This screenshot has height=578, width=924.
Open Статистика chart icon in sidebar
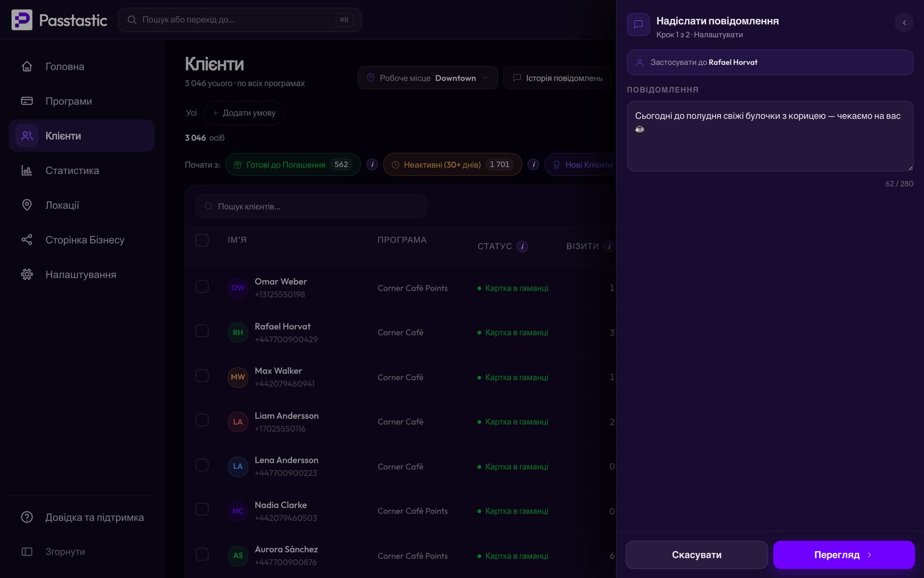tap(27, 170)
